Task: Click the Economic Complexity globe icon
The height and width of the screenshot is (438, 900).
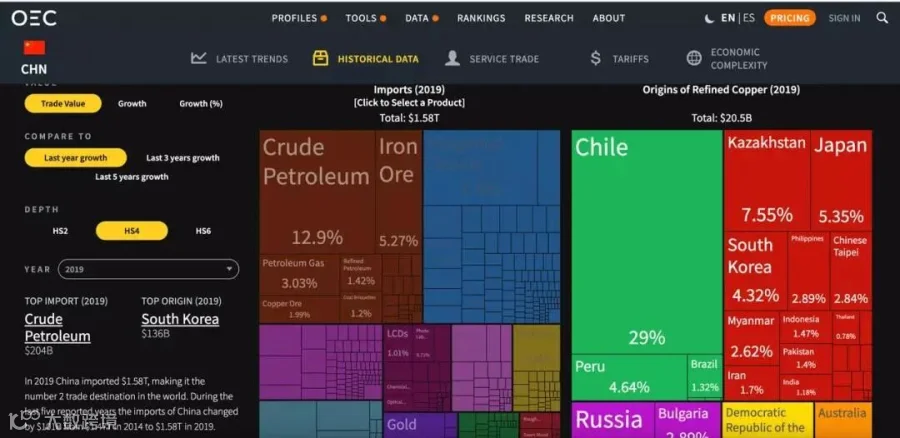Action: pyautogui.click(x=694, y=58)
